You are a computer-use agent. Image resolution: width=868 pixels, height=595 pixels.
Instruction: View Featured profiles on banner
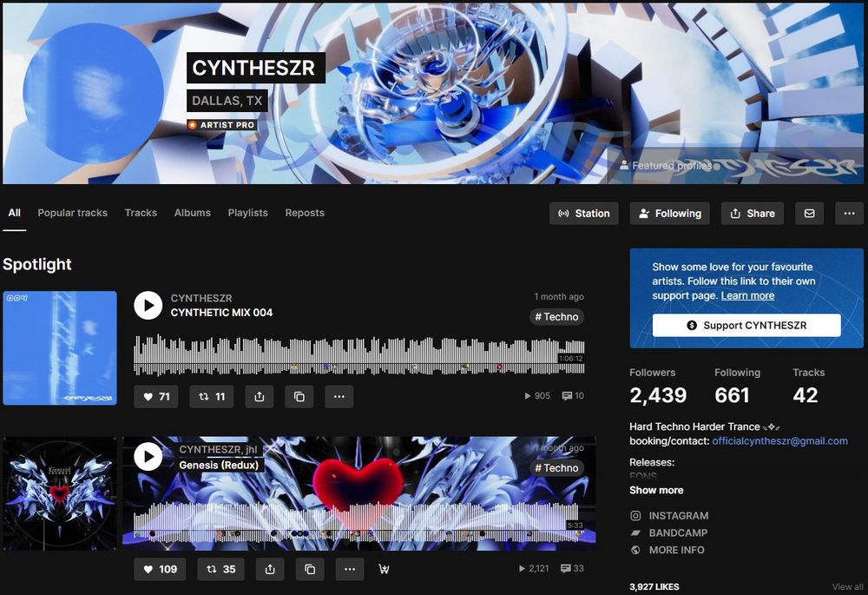pyautogui.click(x=666, y=165)
